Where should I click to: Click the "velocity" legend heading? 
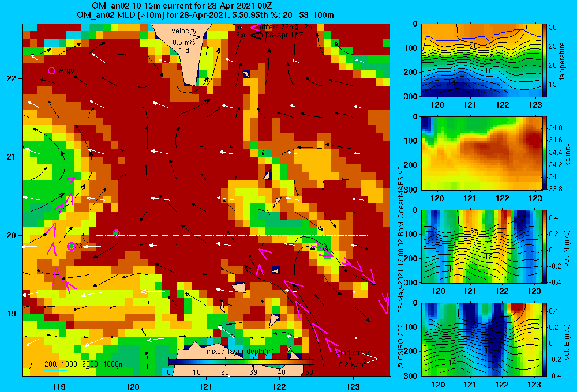click(184, 31)
